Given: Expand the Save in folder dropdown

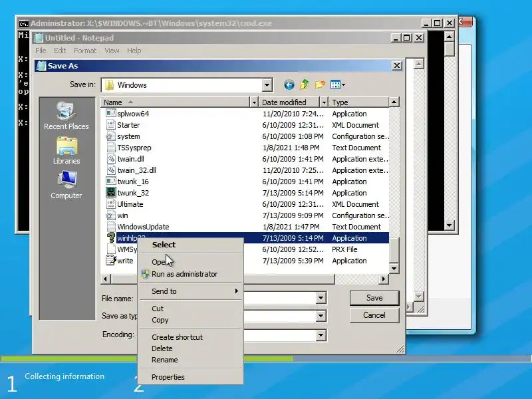Looking at the screenshot, I should click(x=267, y=85).
